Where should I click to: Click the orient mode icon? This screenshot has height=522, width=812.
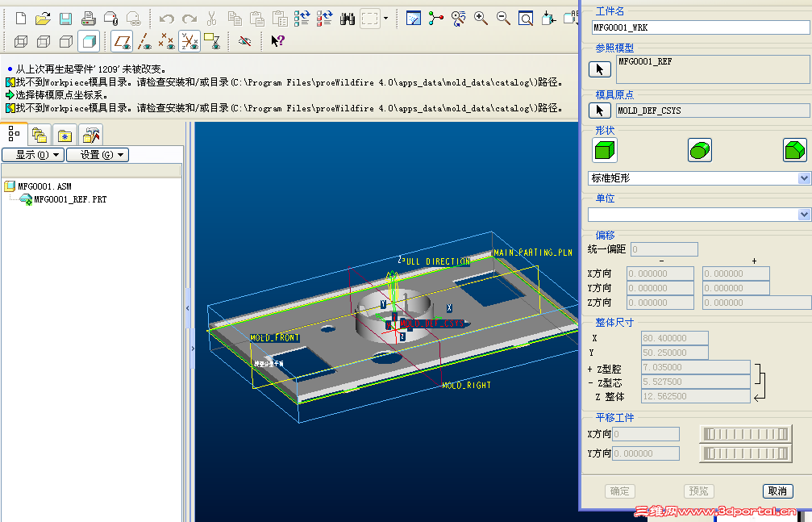(458, 19)
